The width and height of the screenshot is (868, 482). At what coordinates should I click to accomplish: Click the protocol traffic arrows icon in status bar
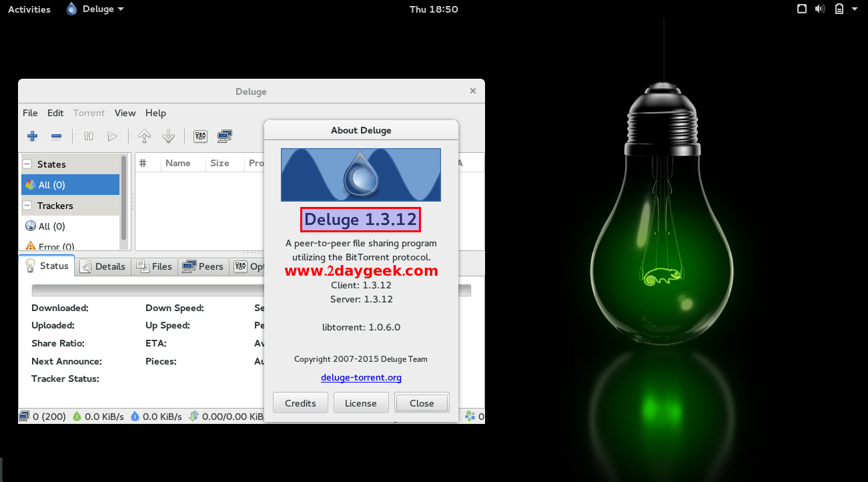point(193,416)
